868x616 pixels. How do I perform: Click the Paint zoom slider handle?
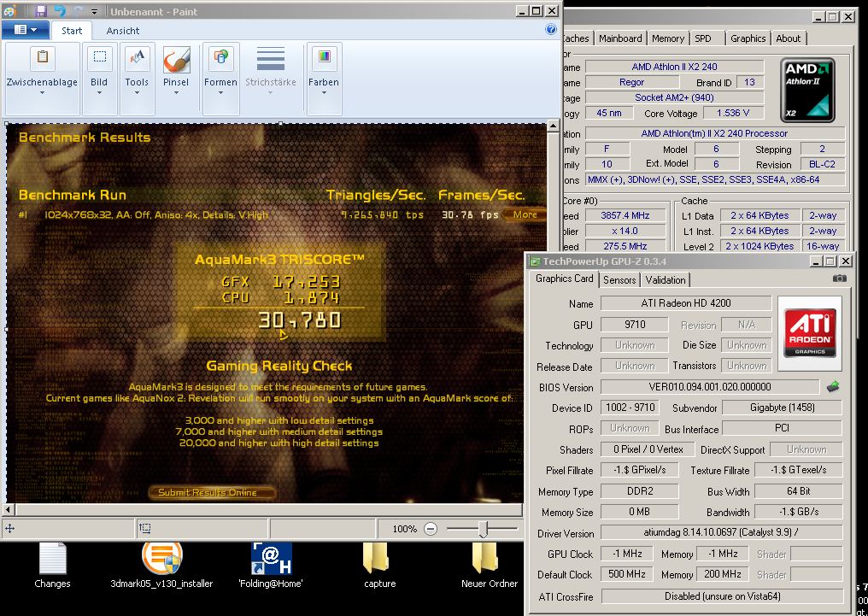(484, 529)
